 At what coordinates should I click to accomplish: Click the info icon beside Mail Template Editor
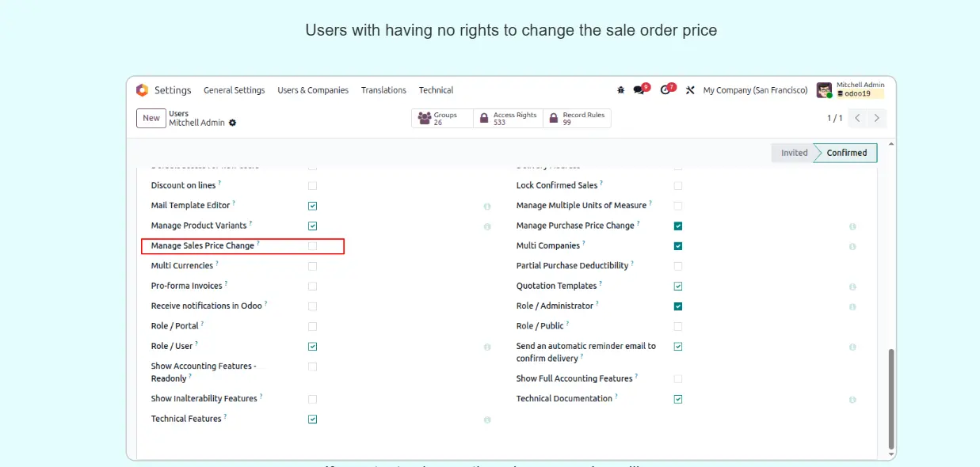pos(487,207)
